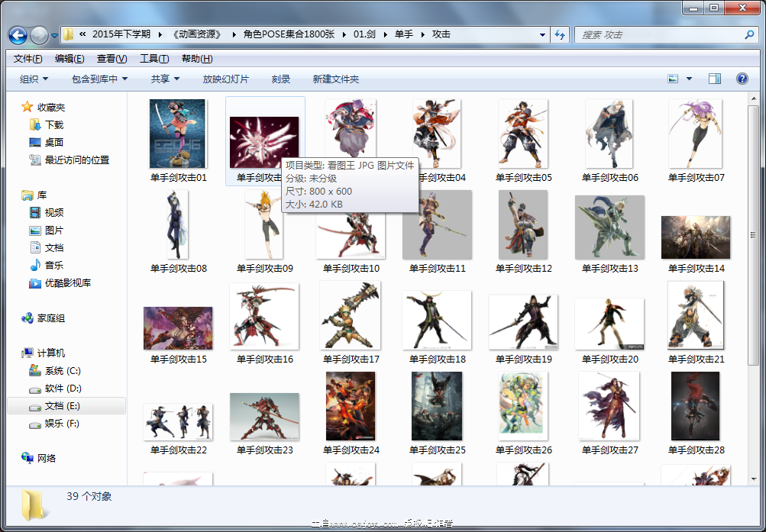The width and height of the screenshot is (766, 532).
Task: Select the 计算机 icon in sidebar
Action: 27,353
